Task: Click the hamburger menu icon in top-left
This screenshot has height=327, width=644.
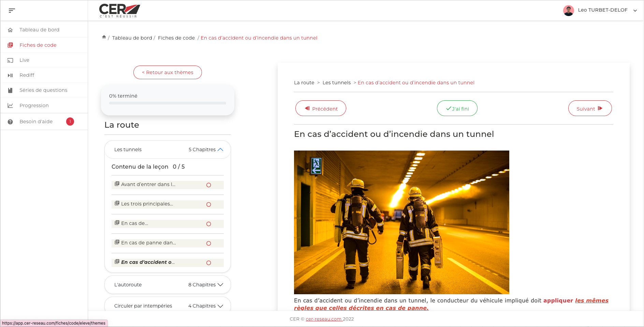Action: 12,11
